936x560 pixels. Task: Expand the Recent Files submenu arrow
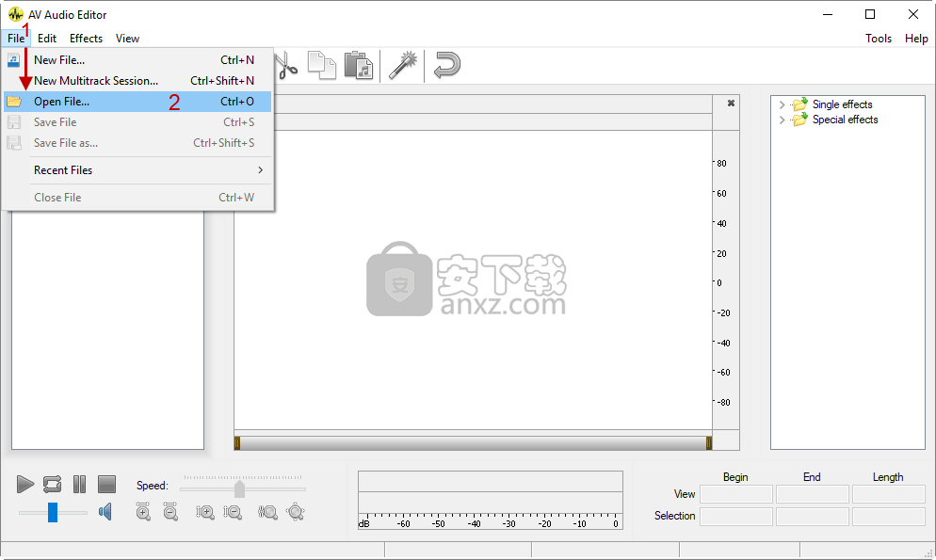click(260, 170)
